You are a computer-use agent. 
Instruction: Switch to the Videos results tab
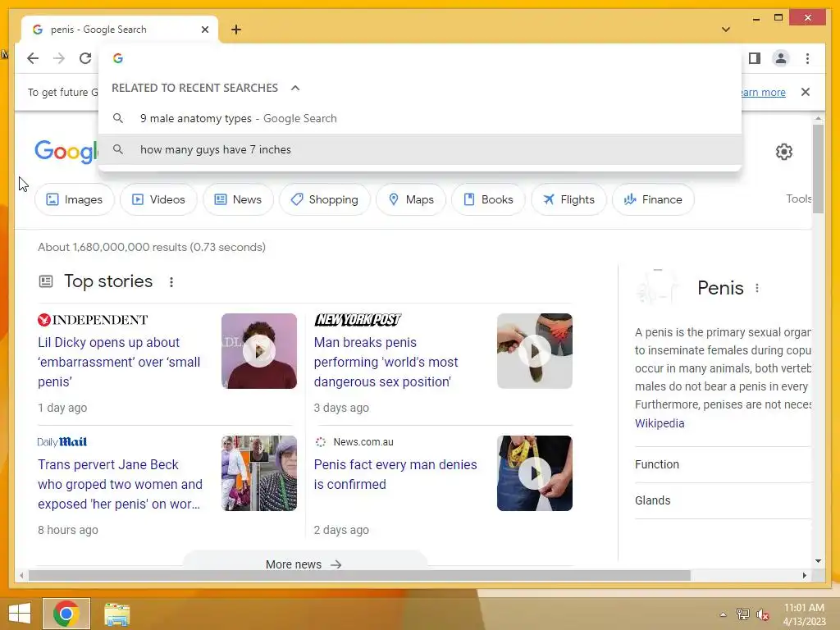158,199
